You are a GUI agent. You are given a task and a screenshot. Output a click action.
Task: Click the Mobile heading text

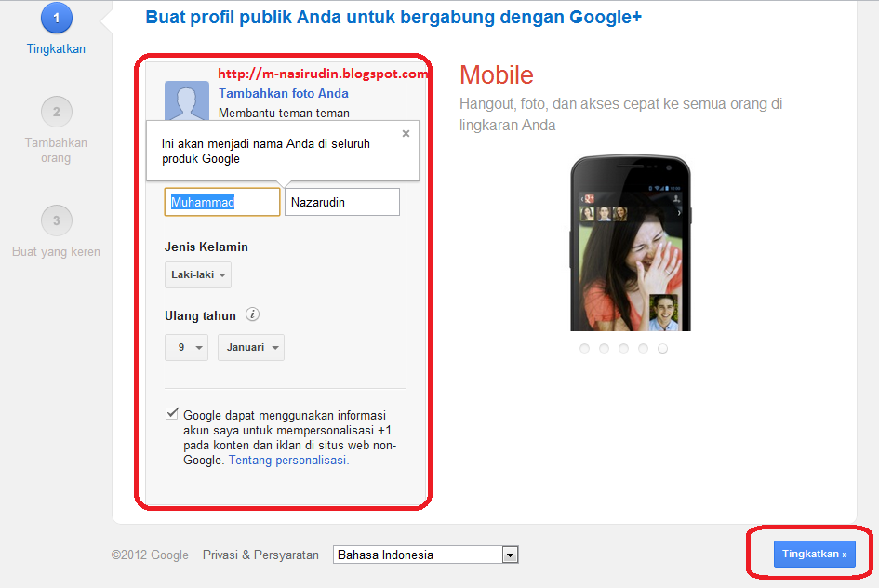tap(497, 75)
